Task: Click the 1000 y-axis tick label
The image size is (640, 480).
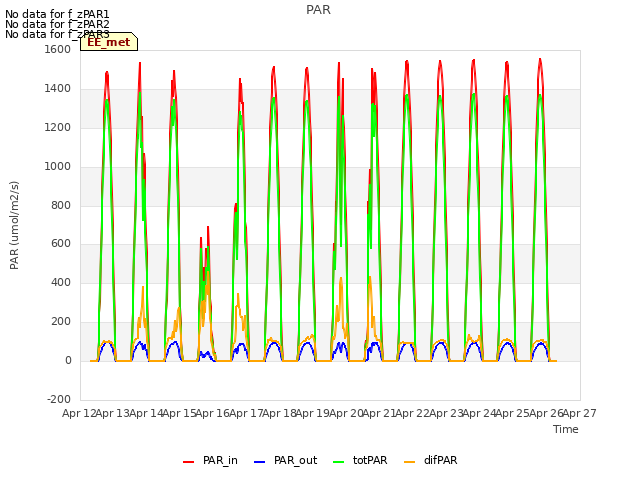Action: point(58,166)
